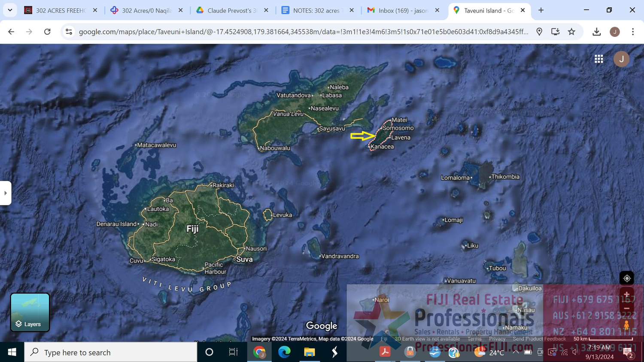Image resolution: width=644 pixels, height=362 pixels.
Task: Open the Chrome three-dot menu
Action: (x=632, y=32)
